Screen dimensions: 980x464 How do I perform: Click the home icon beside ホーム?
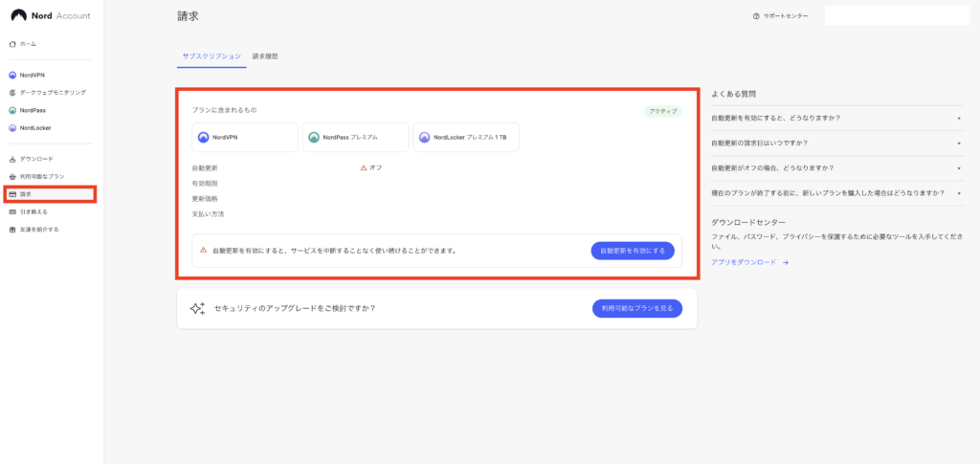[12, 44]
